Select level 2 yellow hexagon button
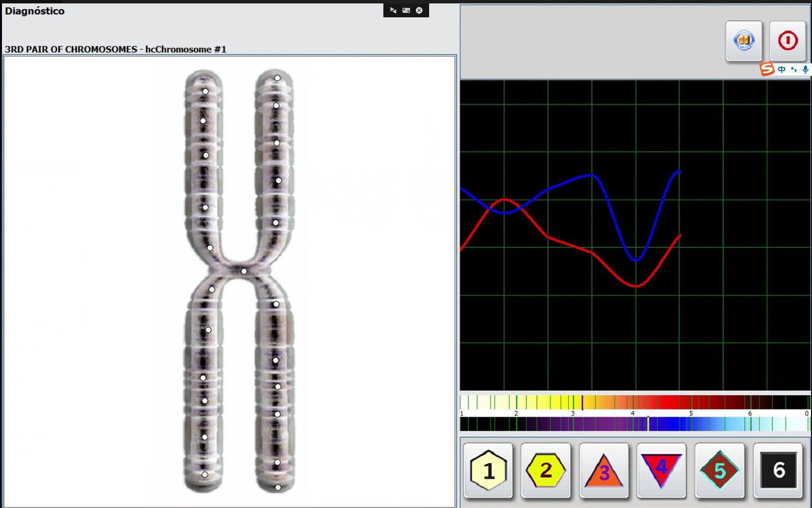Image resolution: width=812 pixels, height=508 pixels. pos(546,470)
